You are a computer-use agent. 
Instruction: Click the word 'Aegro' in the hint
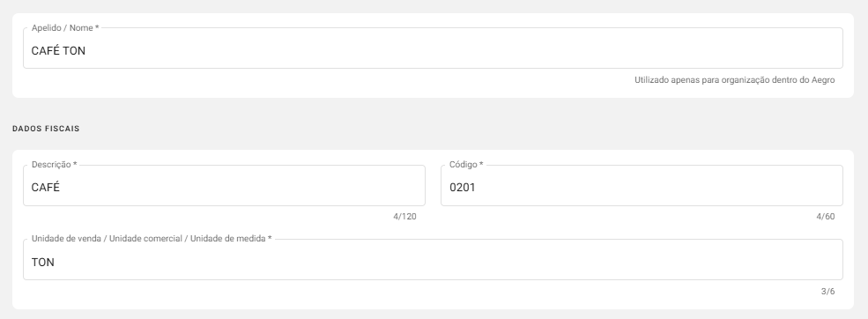[823, 79]
